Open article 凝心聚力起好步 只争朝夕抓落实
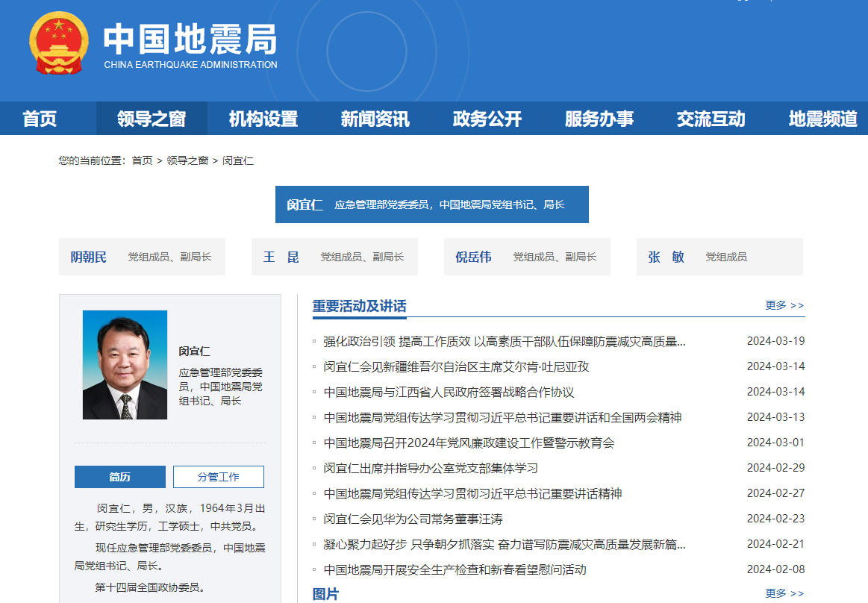Viewport: 868px width, 603px height. [505, 544]
